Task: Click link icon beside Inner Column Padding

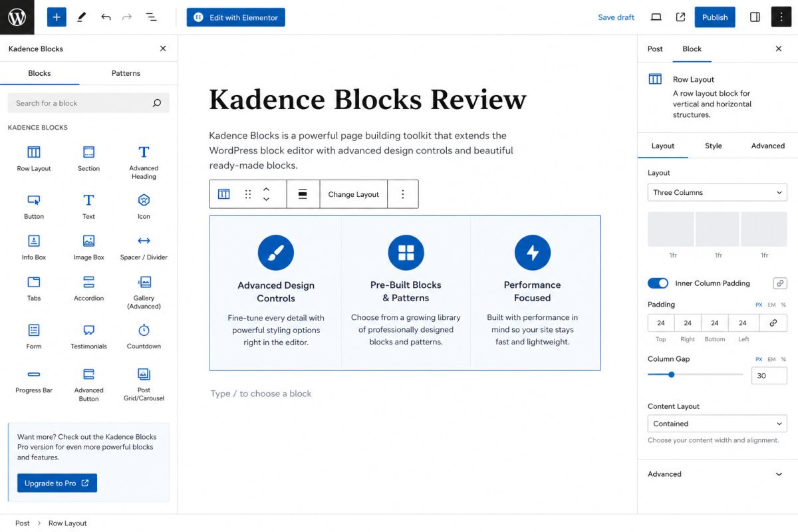Action: click(x=780, y=283)
